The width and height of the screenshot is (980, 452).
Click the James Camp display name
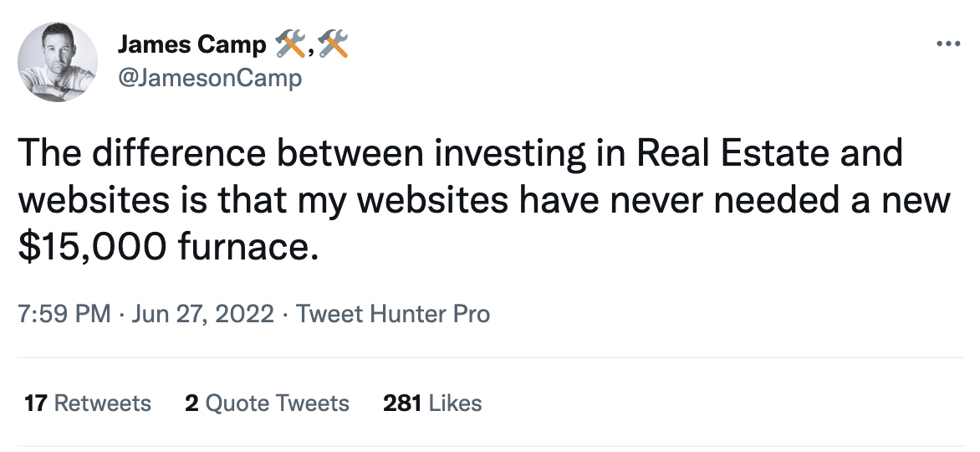191,45
